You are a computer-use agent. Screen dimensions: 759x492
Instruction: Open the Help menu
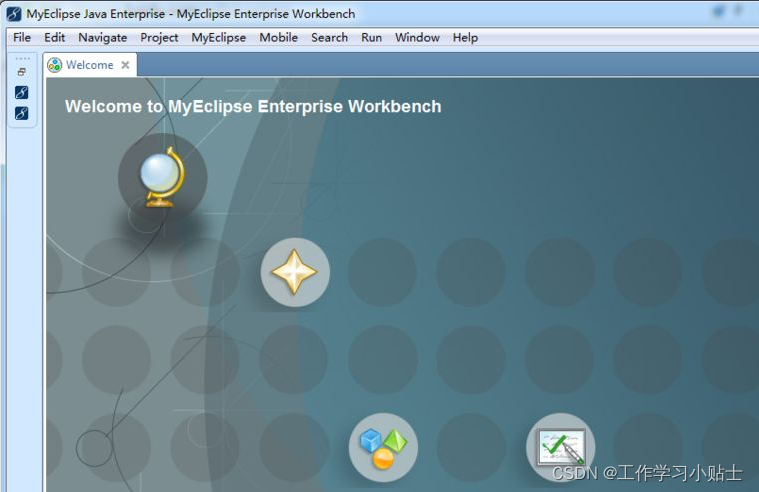point(465,38)
